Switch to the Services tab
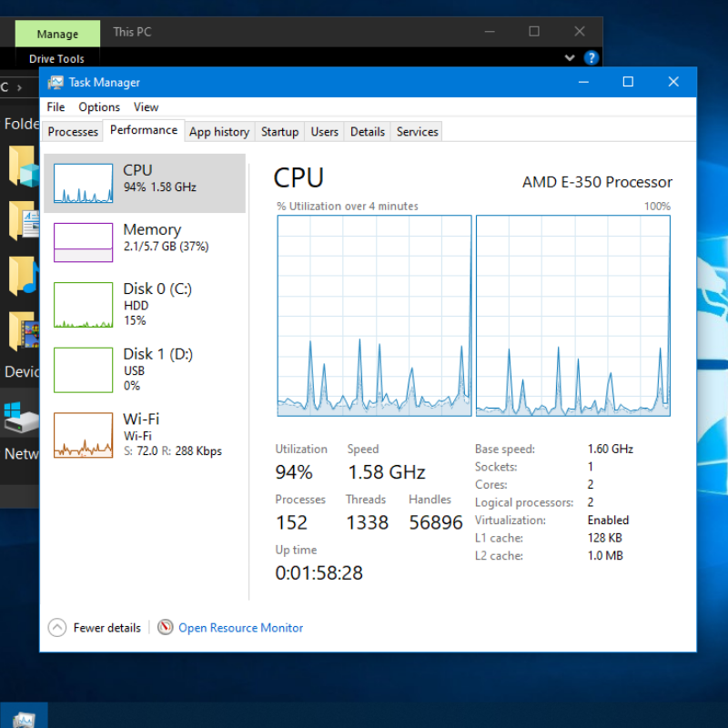The image size is (728, 728). [x=417, y=132]
